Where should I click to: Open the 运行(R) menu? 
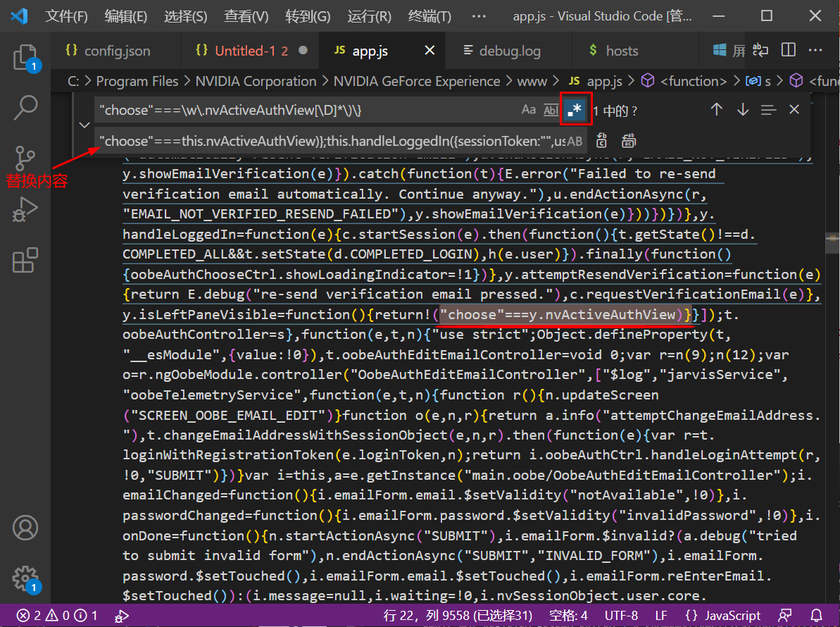[x=369, y=16]
